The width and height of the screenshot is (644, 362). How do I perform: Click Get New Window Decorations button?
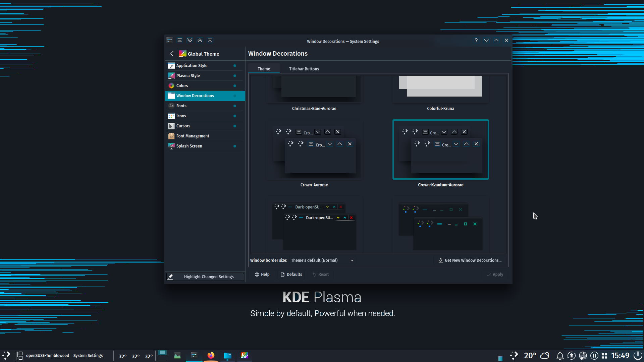470,260
